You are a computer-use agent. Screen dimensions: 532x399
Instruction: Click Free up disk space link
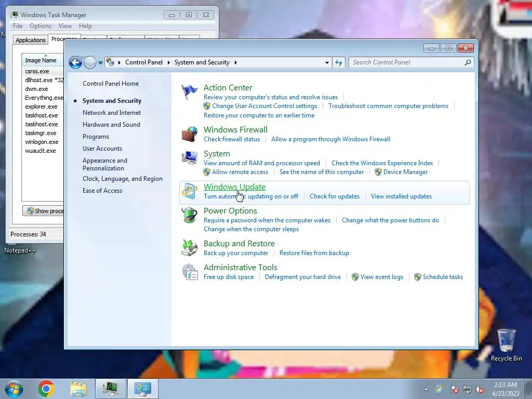[x=229, y=277]
